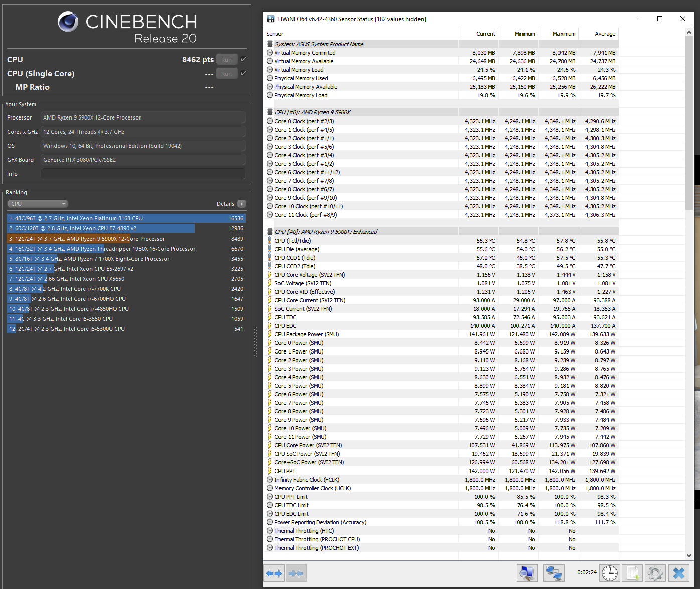Run the CPU multi-core benchmark
Screen dimensions: 700x589
(226, 60)
